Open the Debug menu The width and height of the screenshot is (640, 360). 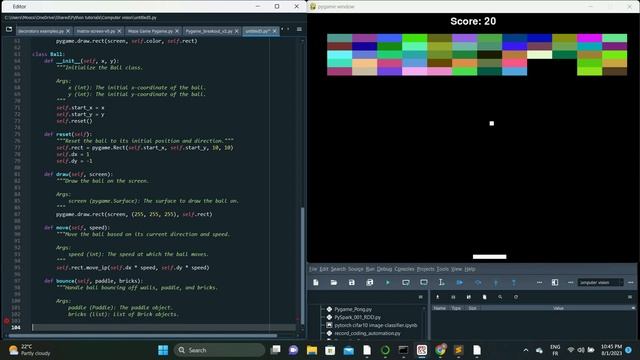(384, 269)
